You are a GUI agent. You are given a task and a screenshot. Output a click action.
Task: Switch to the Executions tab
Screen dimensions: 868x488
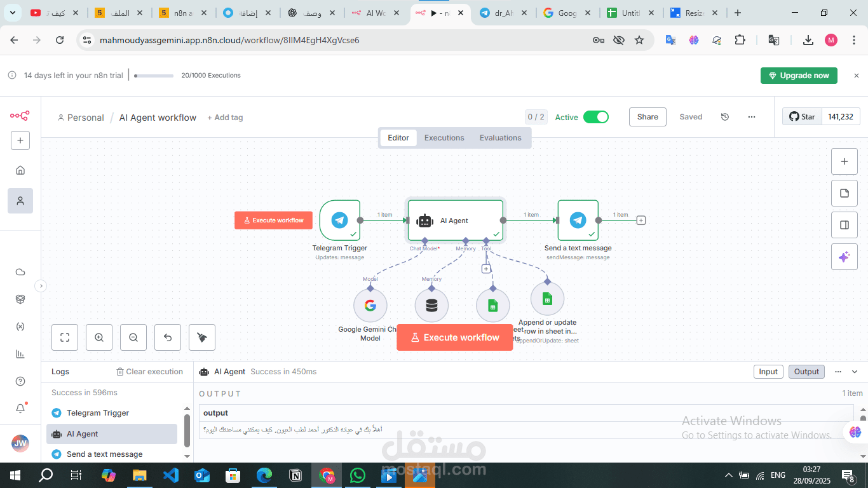(x=444, y=138)
